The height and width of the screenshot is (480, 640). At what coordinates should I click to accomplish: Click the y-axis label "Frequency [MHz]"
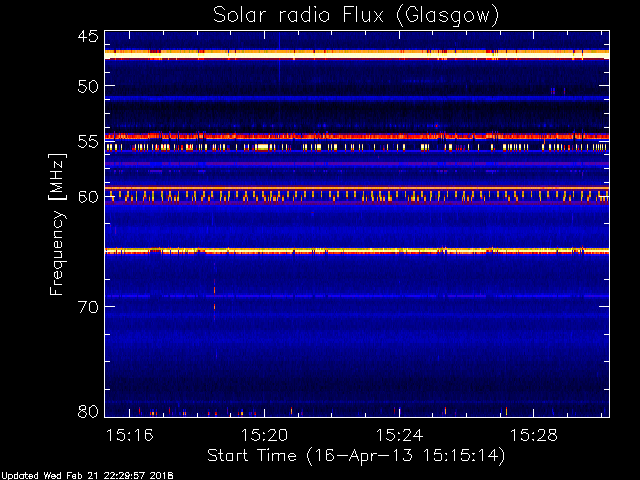click(x=57, y=224)
